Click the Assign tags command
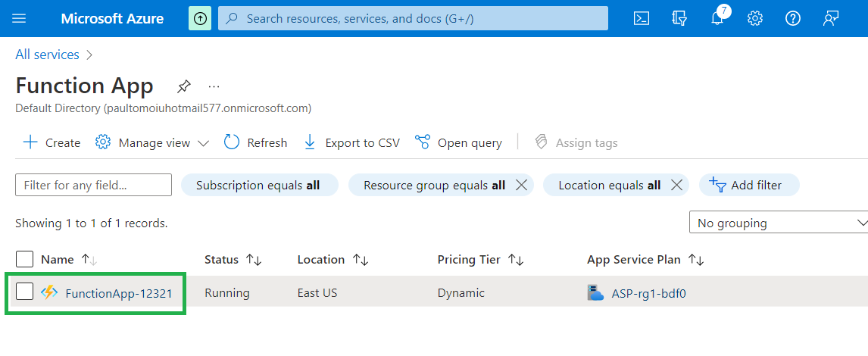 pyautogui.click(x=576, y=143)
